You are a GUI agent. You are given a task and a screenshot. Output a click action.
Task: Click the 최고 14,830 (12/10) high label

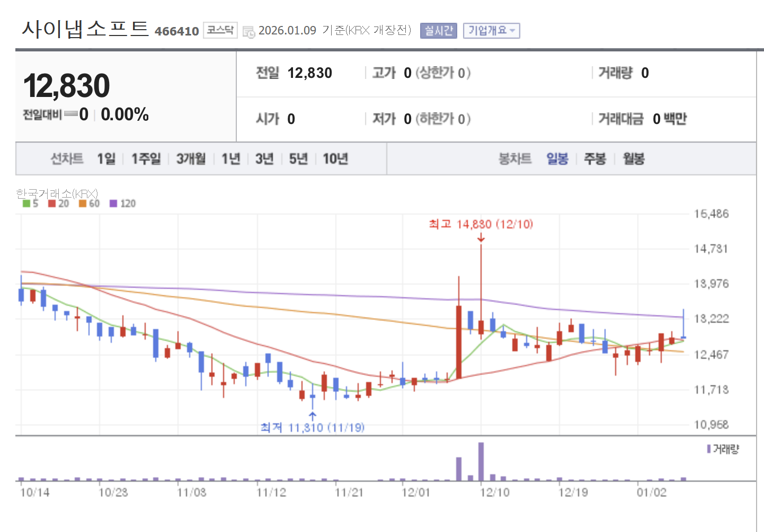coord(481,224)
